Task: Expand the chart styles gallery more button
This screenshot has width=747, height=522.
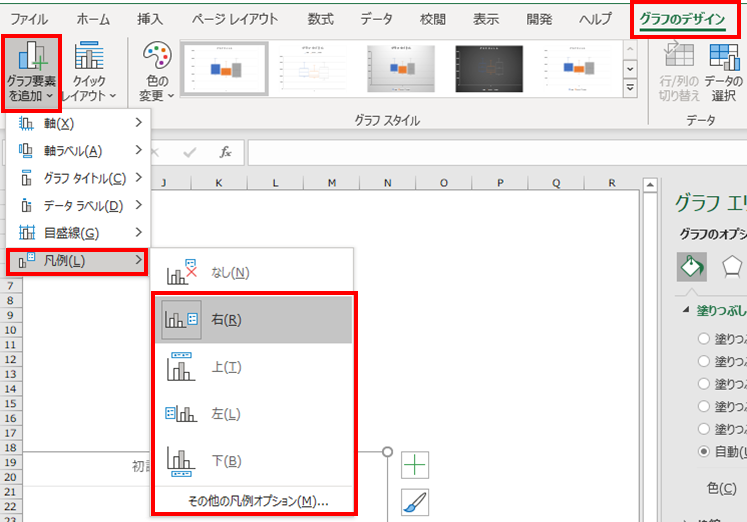Action: coord(630,88)
